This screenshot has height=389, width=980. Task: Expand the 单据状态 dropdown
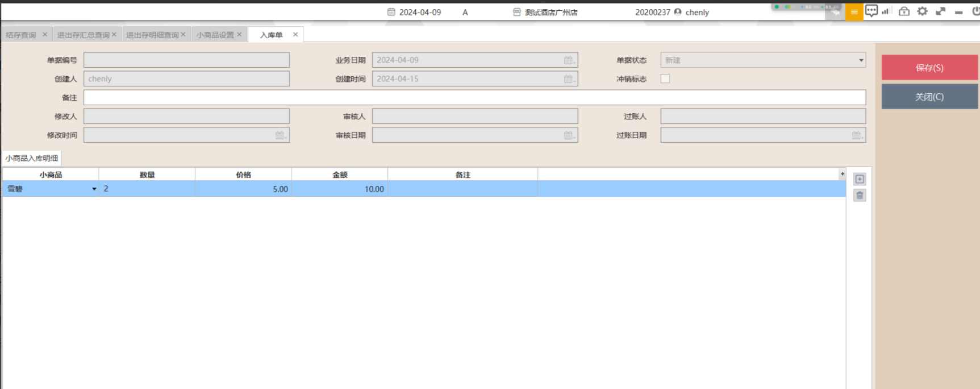(861, 60)
